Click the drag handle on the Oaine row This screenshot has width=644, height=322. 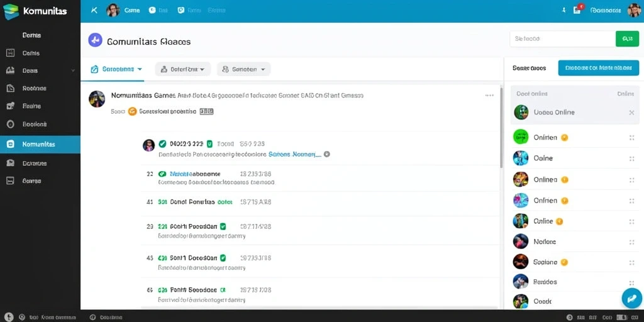[631, 158]
